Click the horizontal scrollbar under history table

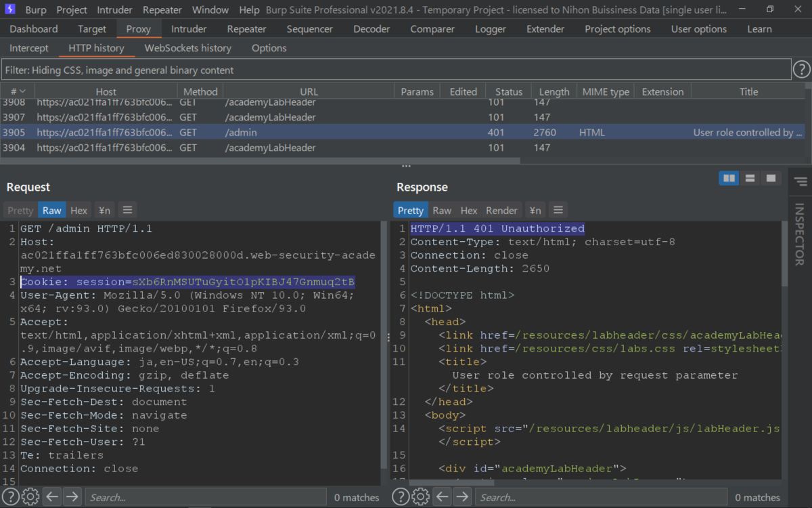[x=260, y=161]
